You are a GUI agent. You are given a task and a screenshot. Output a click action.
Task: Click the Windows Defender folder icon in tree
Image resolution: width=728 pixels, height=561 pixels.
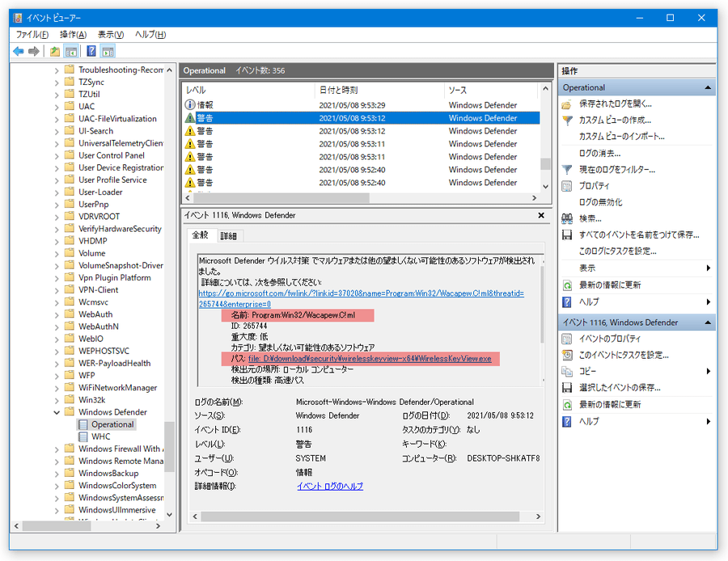70,411
